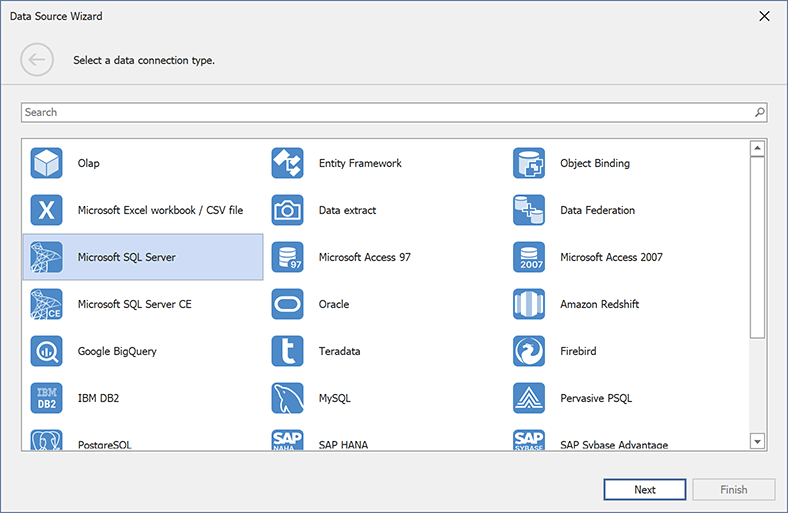This screenshot has width=788, height=513.
Task: Select the "Firebird" label
Action: (x=578, y=351)
